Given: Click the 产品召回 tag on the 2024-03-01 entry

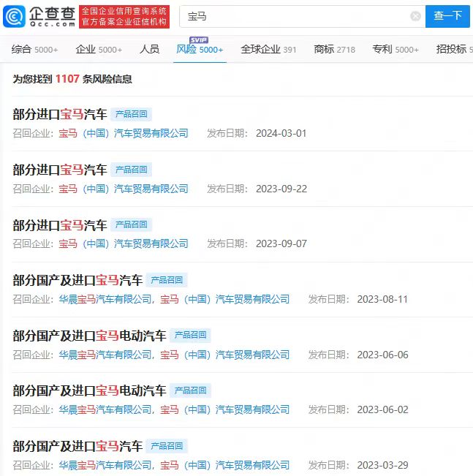Looking at the screenshot, I should (x=131, y=115).
